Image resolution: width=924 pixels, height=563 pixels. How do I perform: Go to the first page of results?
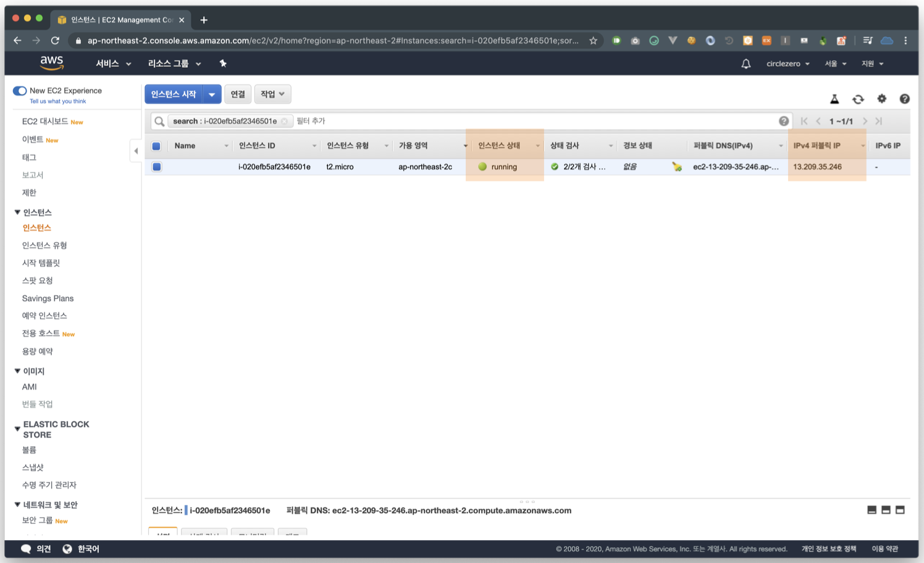point(804,121)
